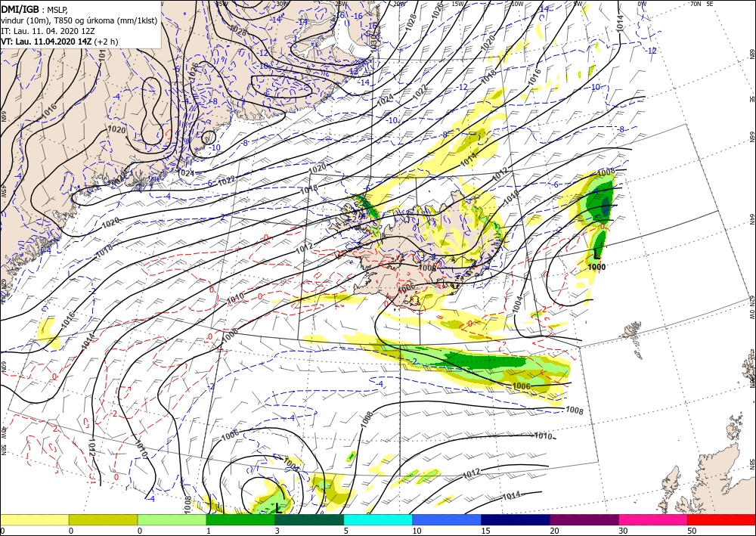Select the green legend swatch between 1 and 3
756x536 pixels.
coord(240,519)
